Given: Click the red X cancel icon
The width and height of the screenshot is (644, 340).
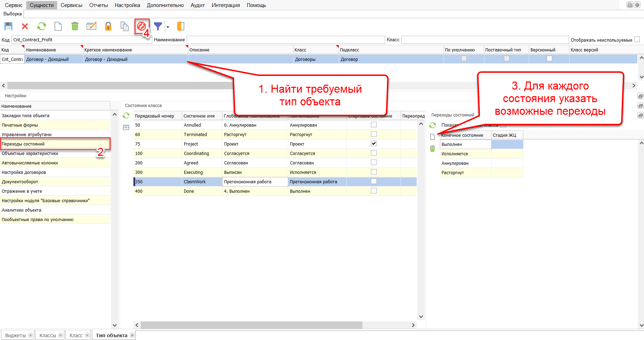Looking at the screenshot, I should pos(25,26).
